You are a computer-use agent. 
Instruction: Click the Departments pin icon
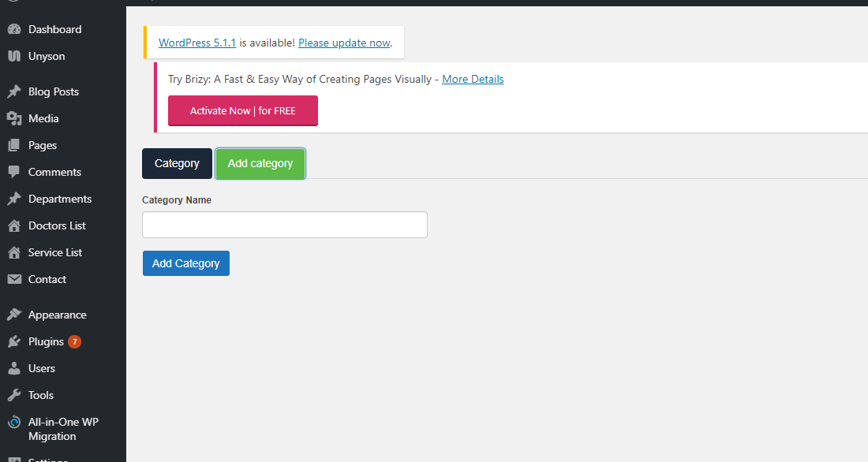click(14, 199)
